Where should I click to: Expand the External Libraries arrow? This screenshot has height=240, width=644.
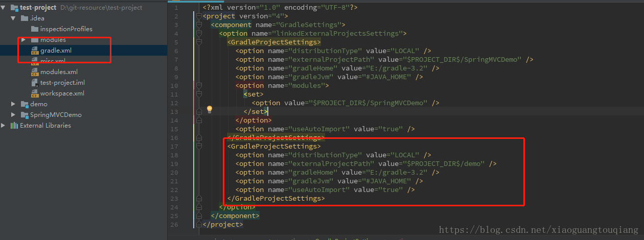(4, 126)
